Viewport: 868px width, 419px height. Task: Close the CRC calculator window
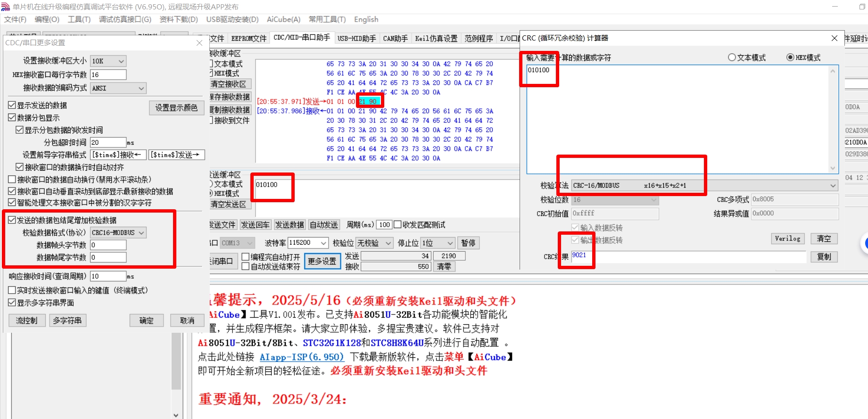point(834,38)
